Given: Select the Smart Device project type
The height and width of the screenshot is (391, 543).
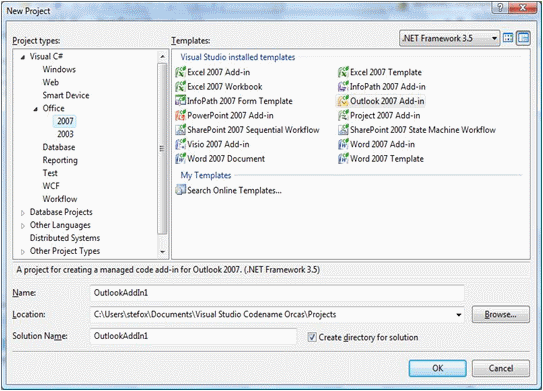Looking at the screenshot, I should coord(66,95).
